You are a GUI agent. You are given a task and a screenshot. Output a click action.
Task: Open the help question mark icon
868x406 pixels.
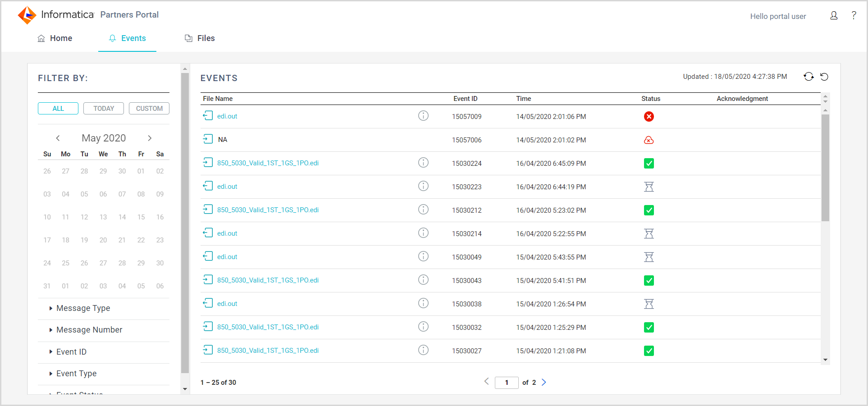(x=854, y=16)
